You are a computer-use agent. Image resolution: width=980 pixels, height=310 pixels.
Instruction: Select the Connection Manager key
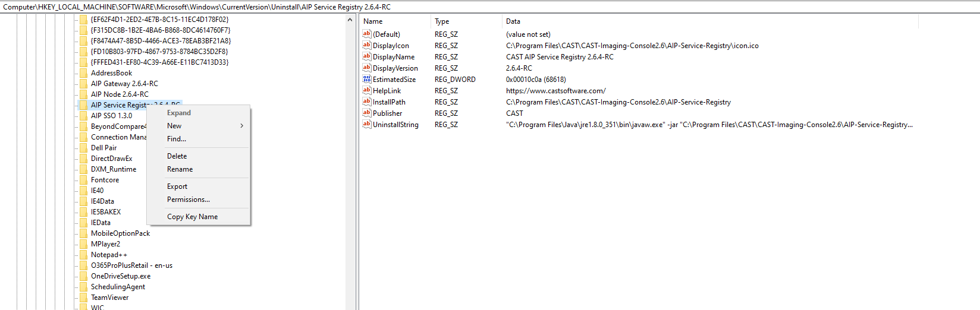coord(118,137)
